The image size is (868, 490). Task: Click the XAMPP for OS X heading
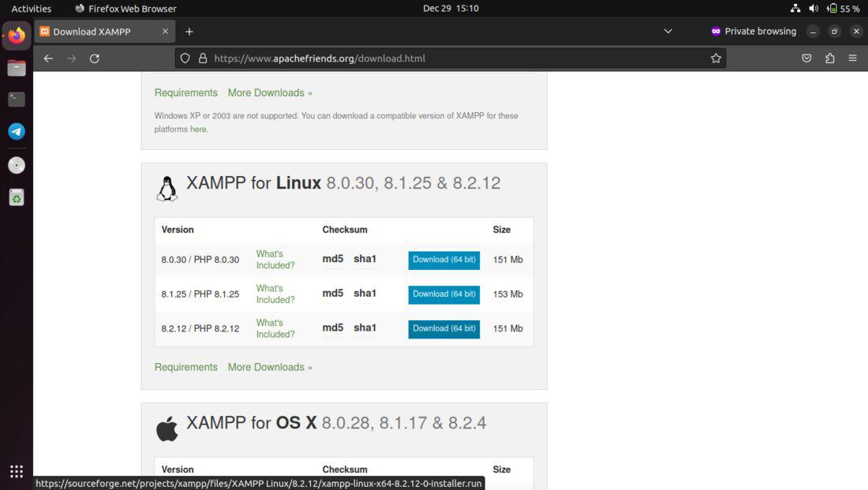tap(336, 423)
